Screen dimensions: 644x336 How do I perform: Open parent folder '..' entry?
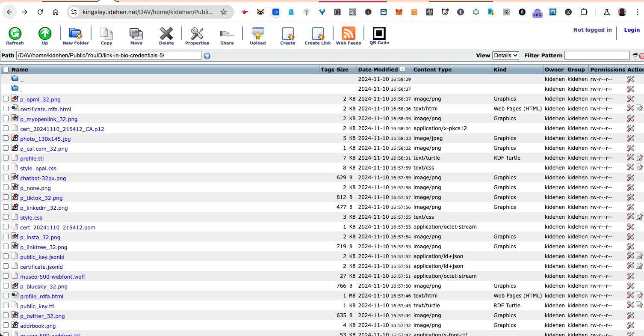[x=22, y=80]
